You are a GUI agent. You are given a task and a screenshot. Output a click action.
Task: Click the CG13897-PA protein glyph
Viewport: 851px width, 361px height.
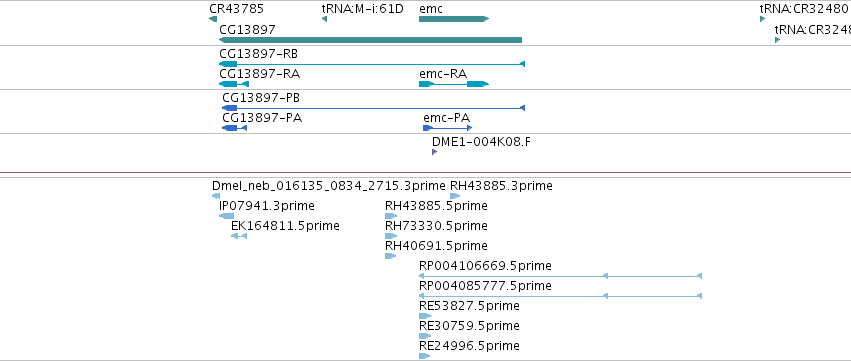234,128
